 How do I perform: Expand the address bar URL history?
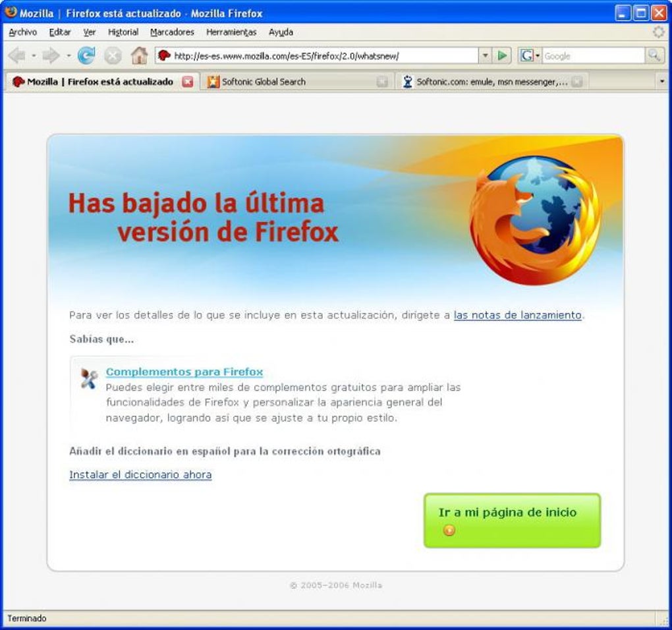[485, 56]
